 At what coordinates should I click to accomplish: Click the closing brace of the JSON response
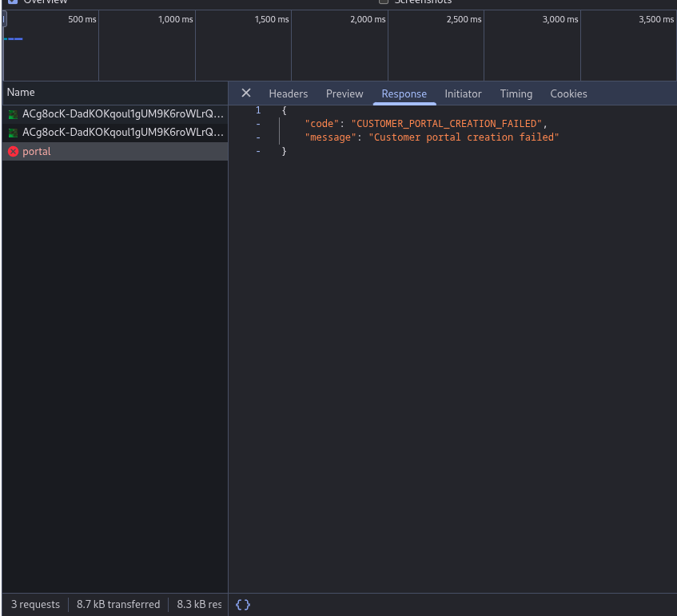tap(284, 151)
